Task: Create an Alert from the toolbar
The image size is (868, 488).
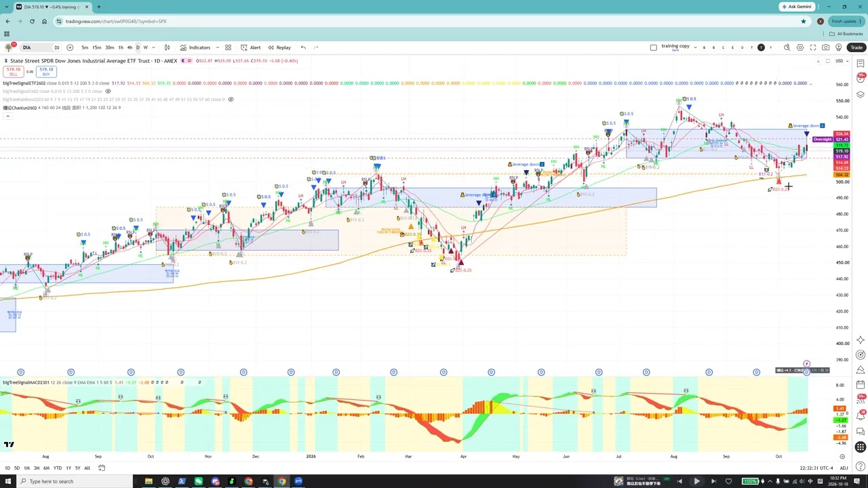Action: (x=251, y=47)
